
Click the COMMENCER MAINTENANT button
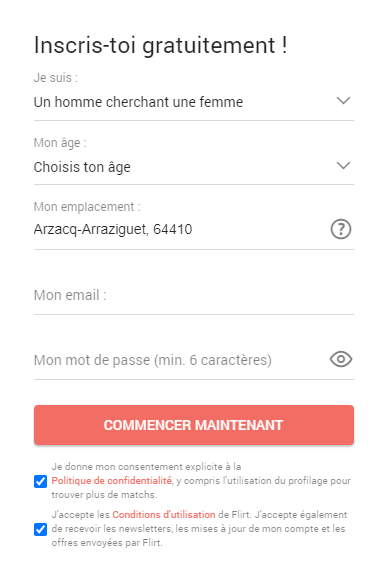pyautogui.click(x=194, y=425)
